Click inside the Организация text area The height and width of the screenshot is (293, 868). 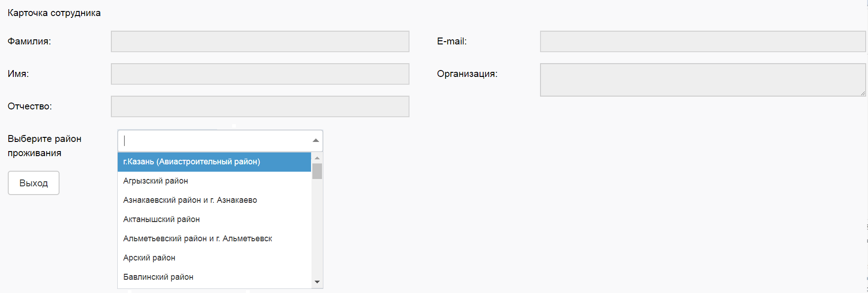[703, 80]
